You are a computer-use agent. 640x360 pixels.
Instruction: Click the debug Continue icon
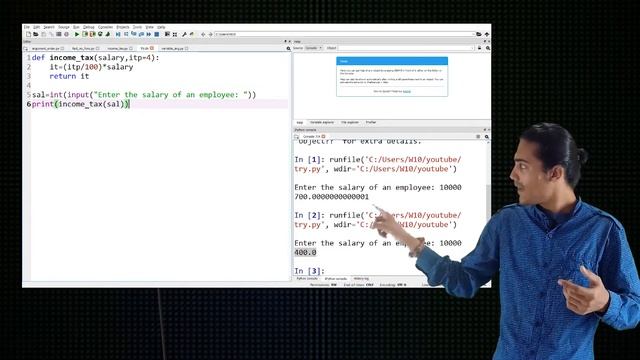coord(149,34)
